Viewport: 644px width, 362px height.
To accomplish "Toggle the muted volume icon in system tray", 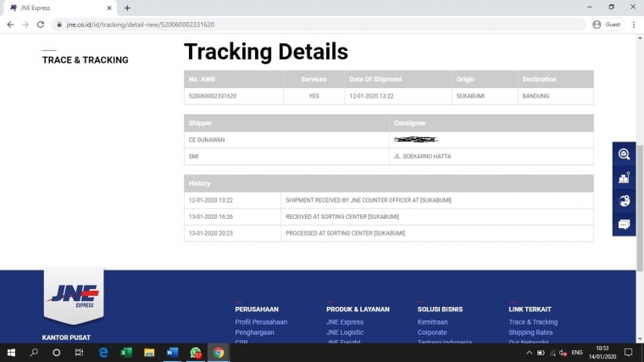I will (563, 353).
